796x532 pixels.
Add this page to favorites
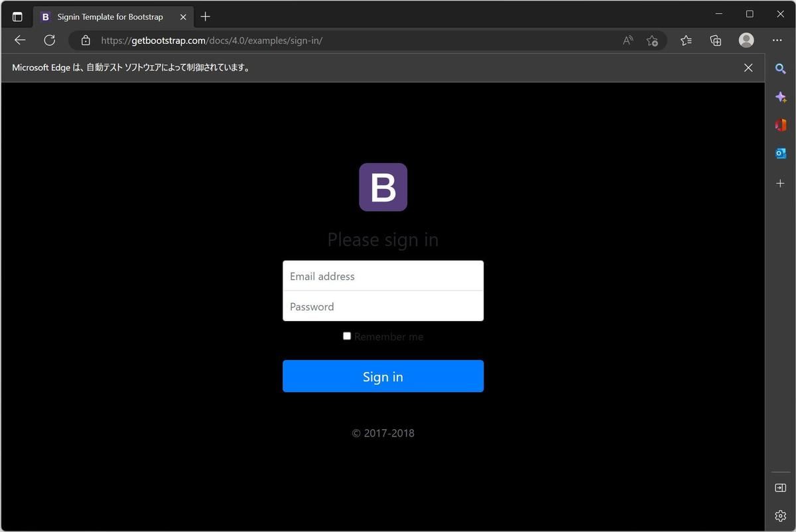coord(652,40)
